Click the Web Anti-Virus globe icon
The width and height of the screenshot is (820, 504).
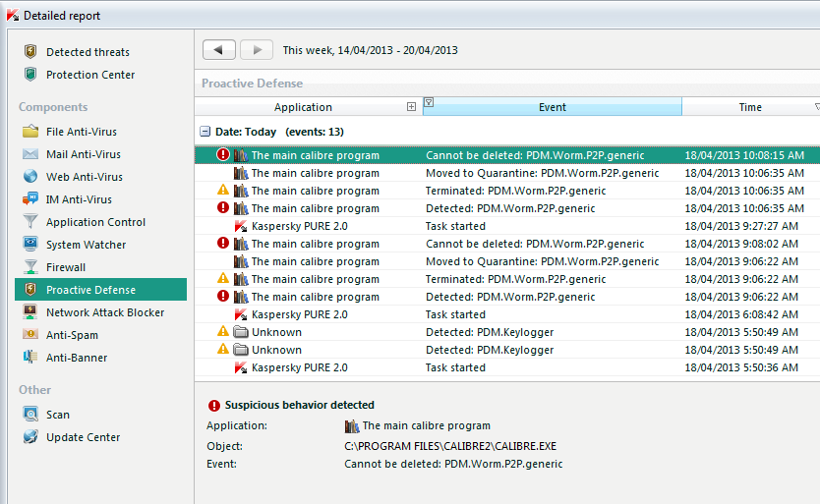(x=30, y=176)
